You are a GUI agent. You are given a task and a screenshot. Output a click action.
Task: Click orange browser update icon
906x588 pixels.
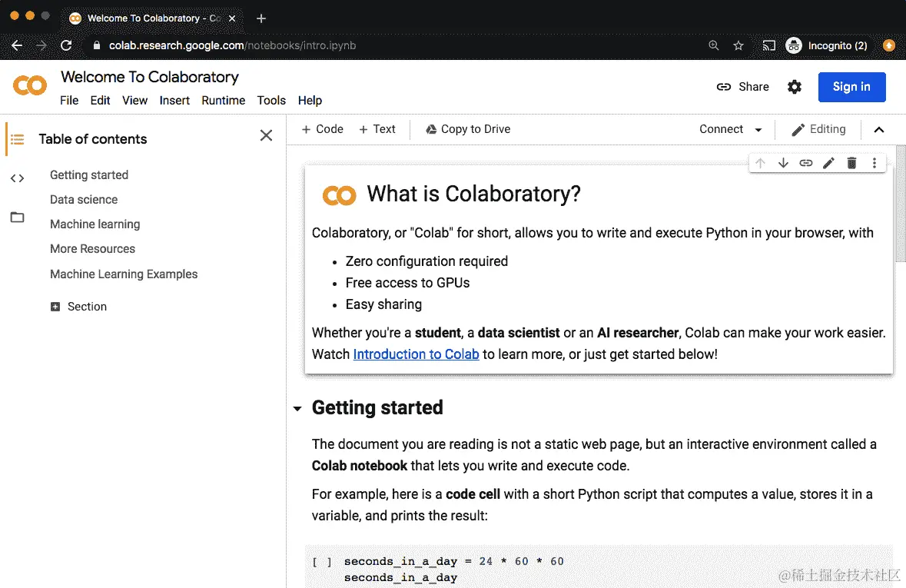pyautogui.click(x=888, y=45)
